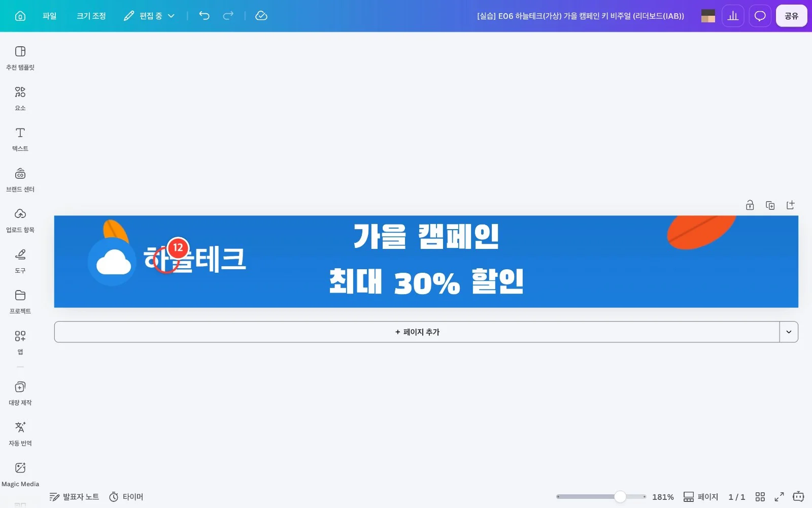
Task: Open the 브랜드 센터 panel
Action: [20, 180]
